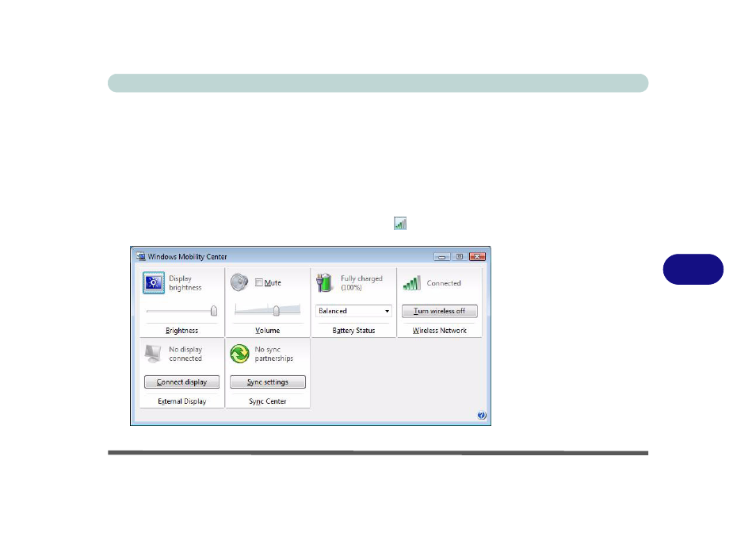Click the Display brightness icon
The height and width of the screenshot is (533, 756).
tap(153, 282)
